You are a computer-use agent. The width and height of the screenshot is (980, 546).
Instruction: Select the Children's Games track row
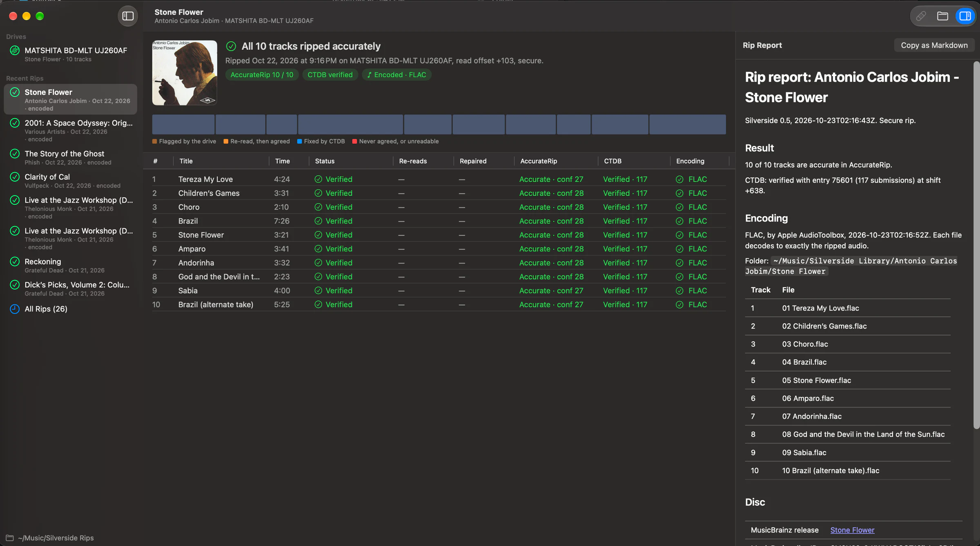point(439,193)
